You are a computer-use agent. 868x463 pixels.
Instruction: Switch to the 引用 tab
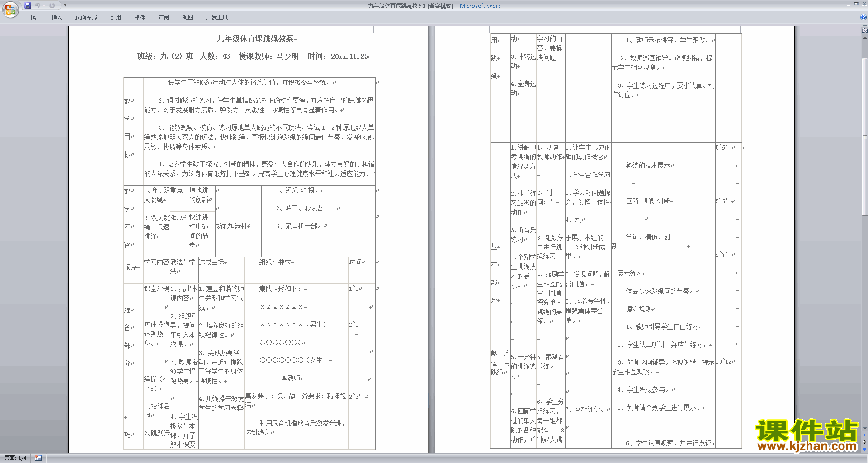[115, 17]
